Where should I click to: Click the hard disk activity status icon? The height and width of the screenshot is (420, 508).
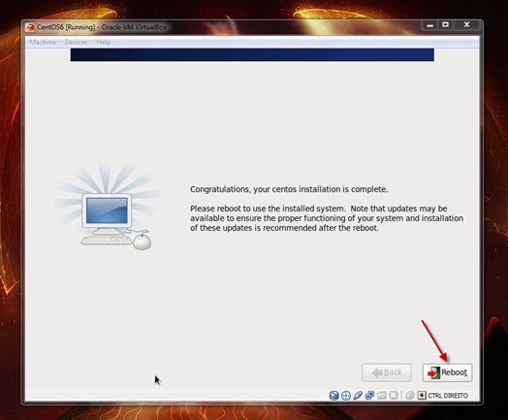tap(333, 396)
